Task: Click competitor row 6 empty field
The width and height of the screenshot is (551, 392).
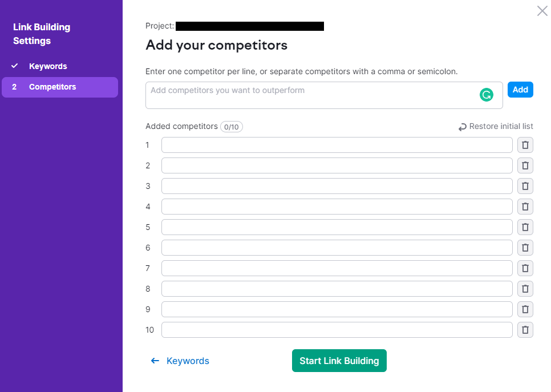Action: coord(337,248)
